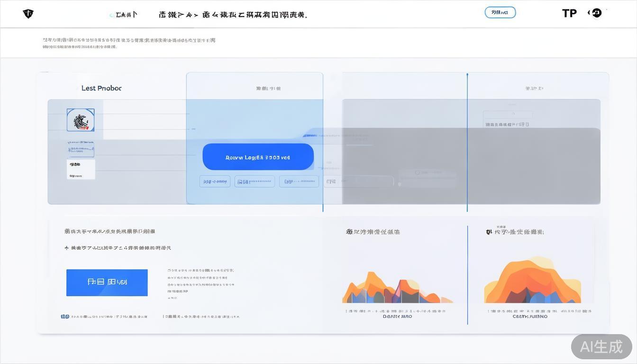Viewport: 637px width, 364px height.
Task: Open the right orange mountain area chart
Action: point(532,282)
